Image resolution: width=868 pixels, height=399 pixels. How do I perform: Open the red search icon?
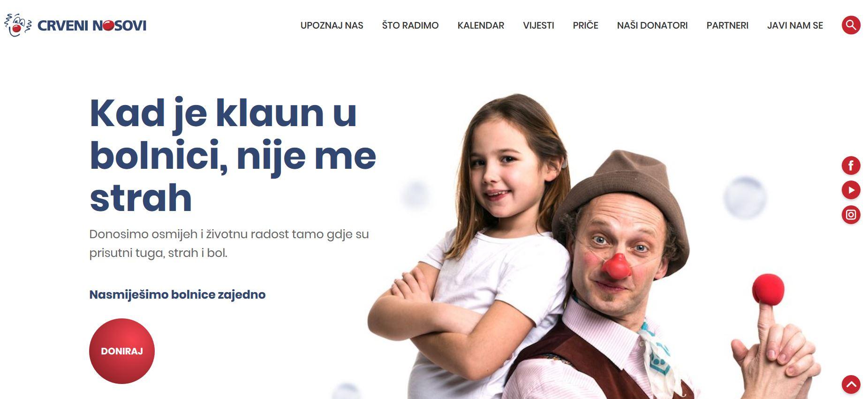point(851,25)
